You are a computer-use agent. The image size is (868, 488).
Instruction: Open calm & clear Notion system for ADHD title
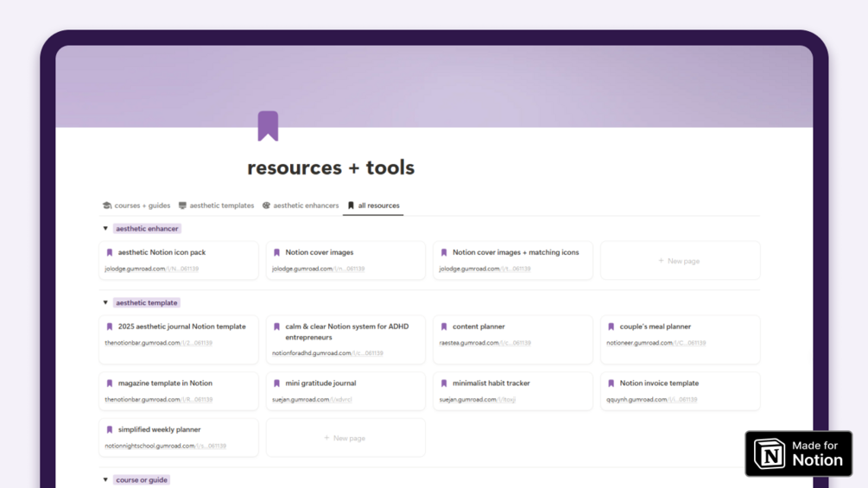(x=347, y=332)
